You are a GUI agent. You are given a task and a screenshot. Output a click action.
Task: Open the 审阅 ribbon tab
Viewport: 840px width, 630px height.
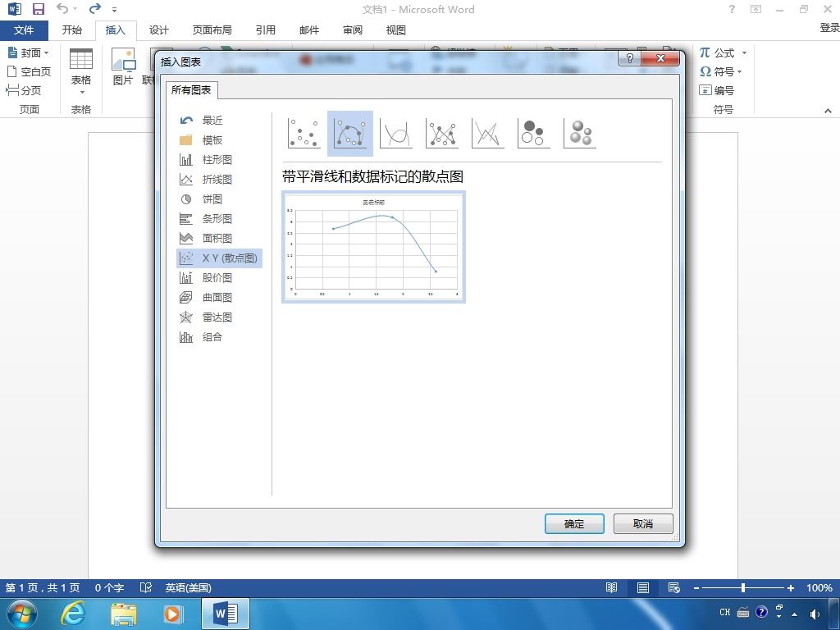click(x=353, y=30)
